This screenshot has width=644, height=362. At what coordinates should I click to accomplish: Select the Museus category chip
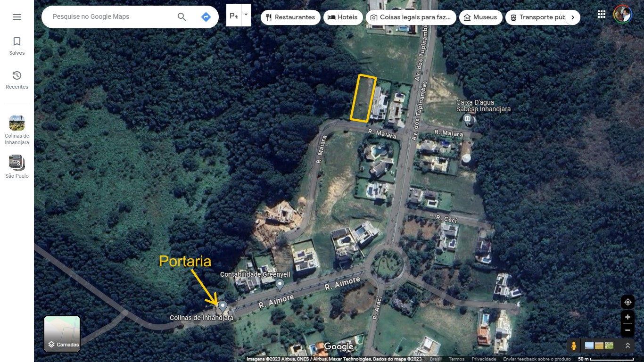pos(480,17)
